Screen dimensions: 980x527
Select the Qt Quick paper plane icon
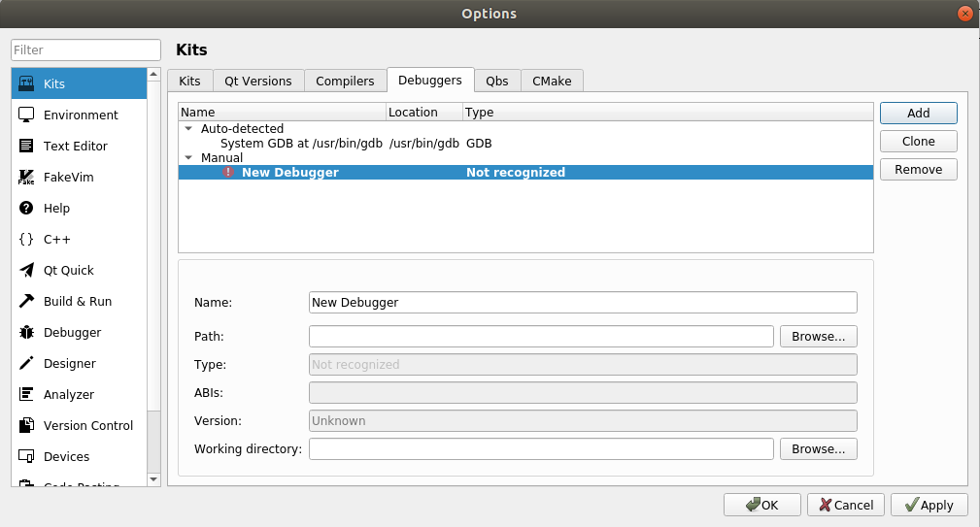27,270
